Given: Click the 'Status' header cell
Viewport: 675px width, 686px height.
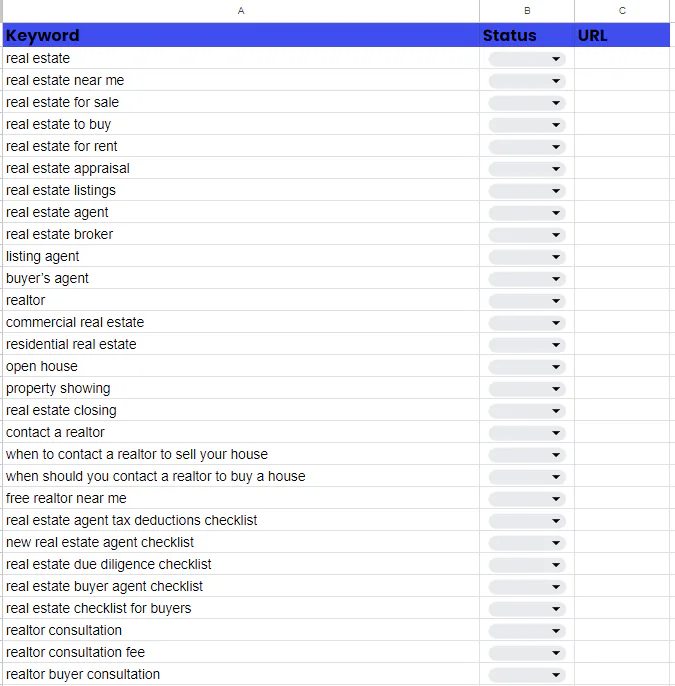Looking at the screenshot, I should pyautogui.click(x=527, y=35).
